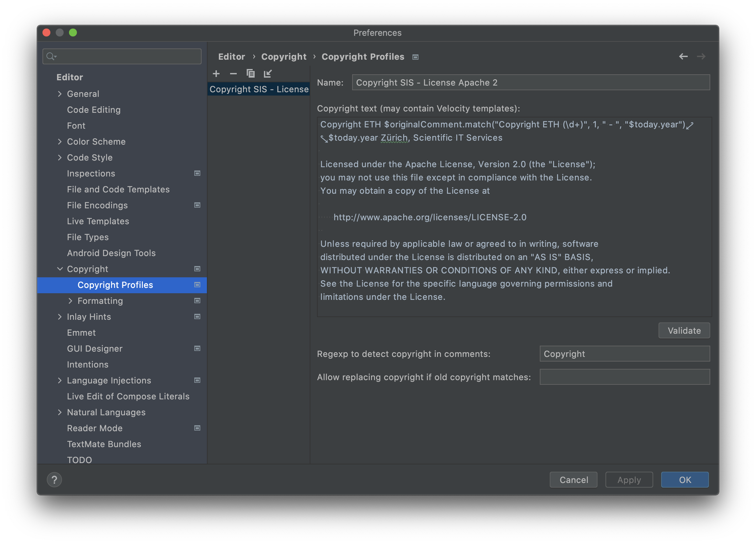Expand the Inlay Hints node
This screenshot has width=756, height=544.
coord(60,316)
